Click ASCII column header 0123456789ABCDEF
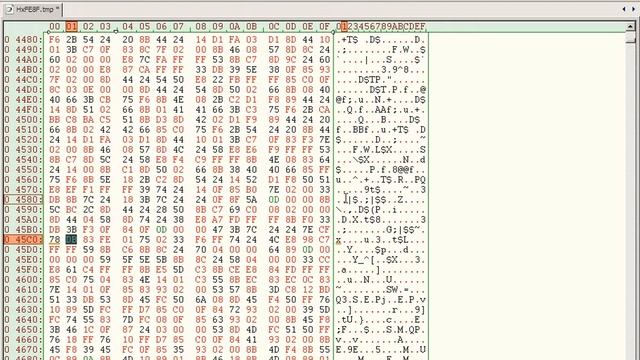This screenshot has width=640, height=360. pyautogui.click(x=381, y=27)
